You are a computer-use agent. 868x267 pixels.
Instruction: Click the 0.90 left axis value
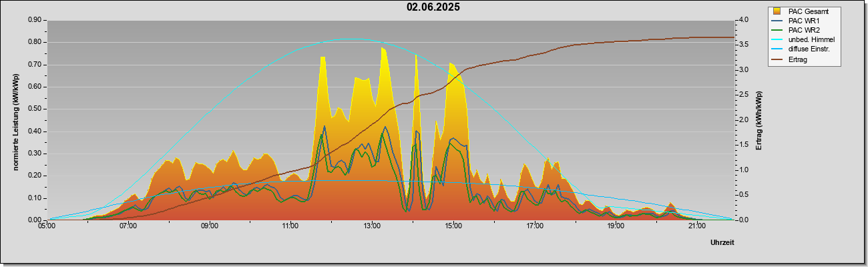coord(35,20)
